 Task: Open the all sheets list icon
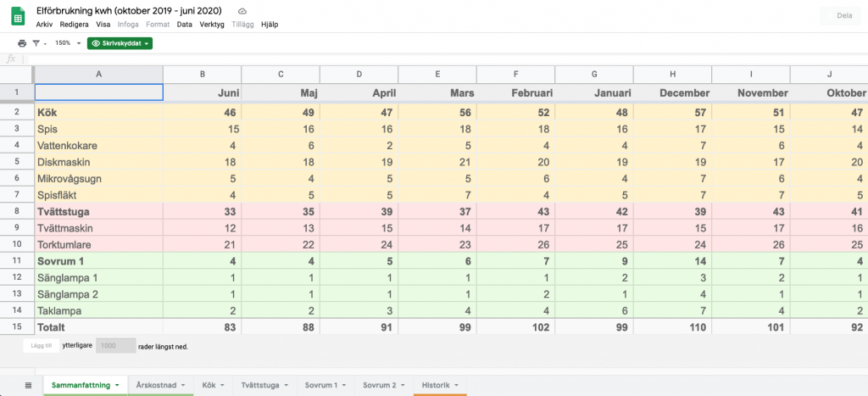click(28, 385)
